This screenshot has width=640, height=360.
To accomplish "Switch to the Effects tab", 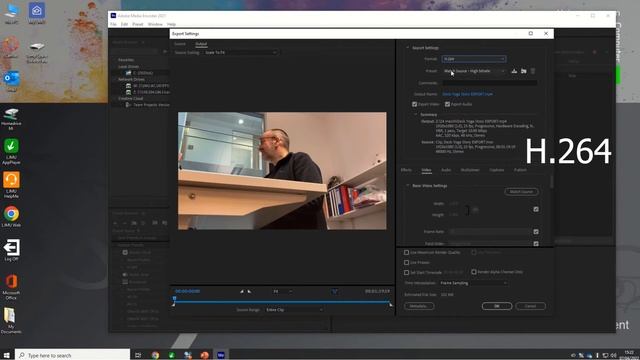I will [406, 170].
